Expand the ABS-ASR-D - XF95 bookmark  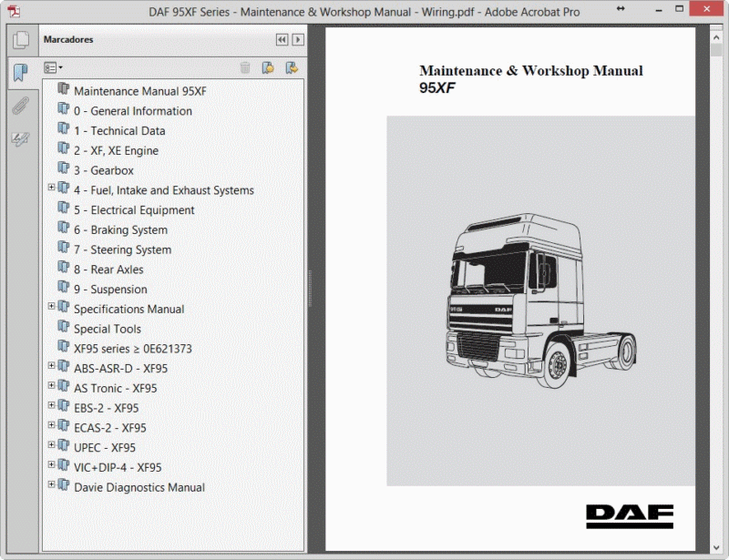[x=52, y=365]
